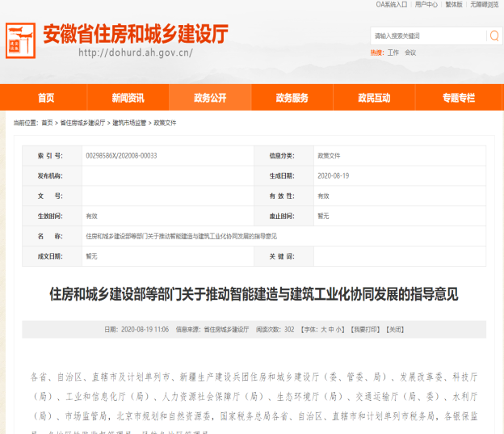Set font size to 中

point(331,330)
